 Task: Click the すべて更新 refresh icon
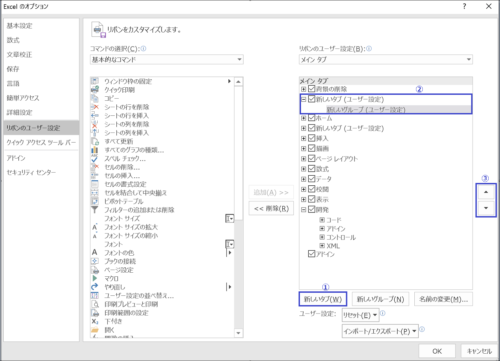tap(95, 141)
